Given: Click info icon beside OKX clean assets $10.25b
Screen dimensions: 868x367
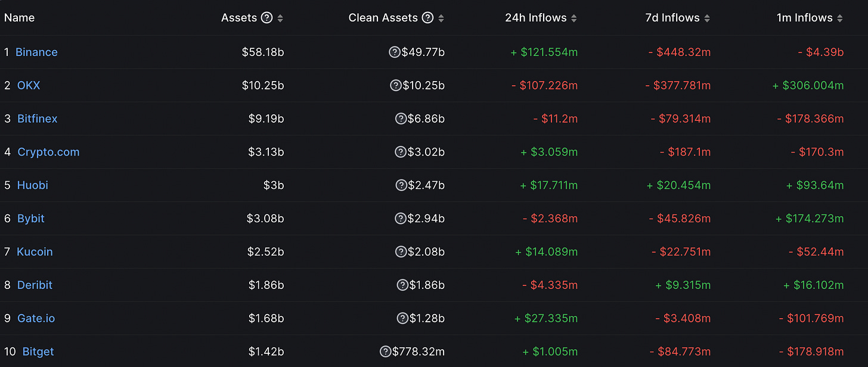Looking at the screenshot, I should (395, 85).
